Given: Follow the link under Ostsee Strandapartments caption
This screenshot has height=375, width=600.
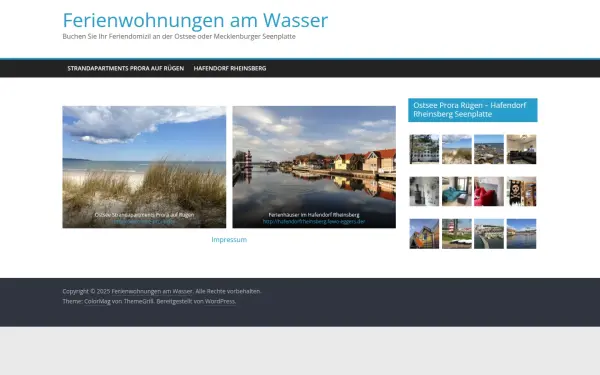Looking at the screenshot, I should pyautogui.click(x=144, y=222).
